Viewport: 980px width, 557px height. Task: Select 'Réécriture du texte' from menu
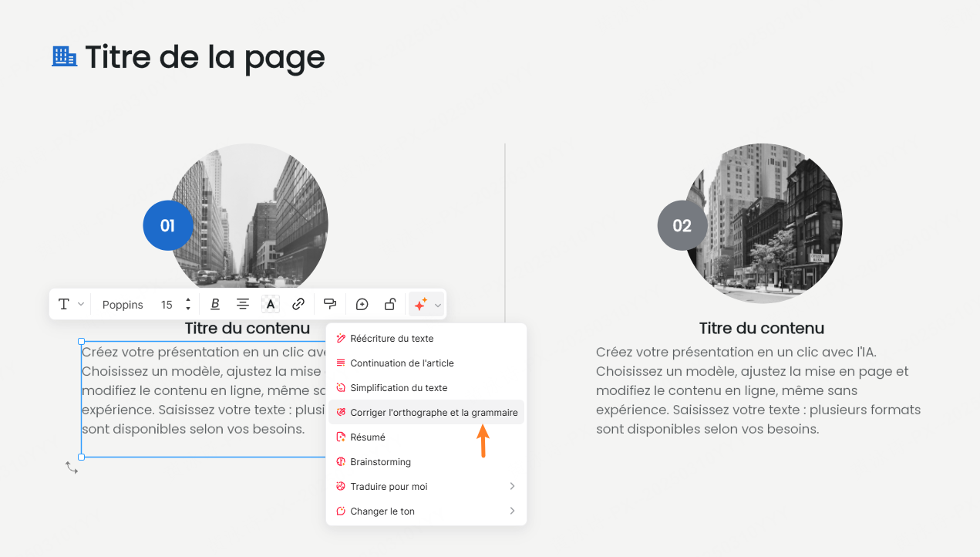pyautogui.click(x=392, y=339)
